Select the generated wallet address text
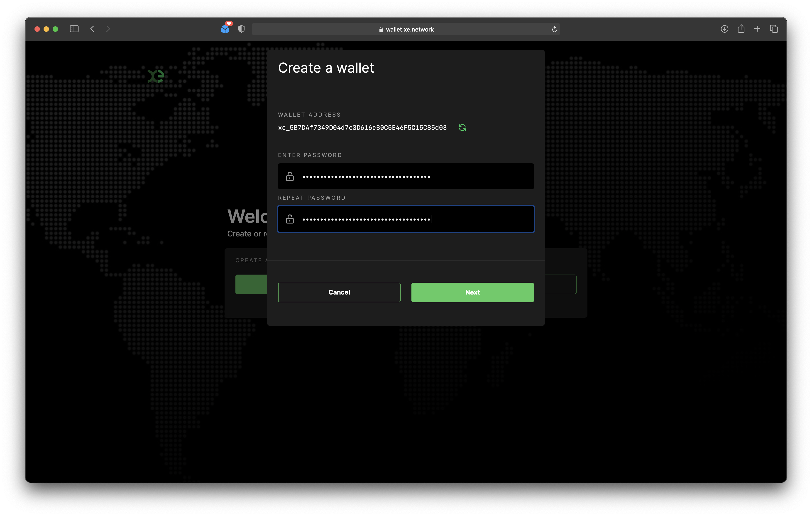This screenshot has height=516, width=812. pyautogui.click(x=362, y=128)
